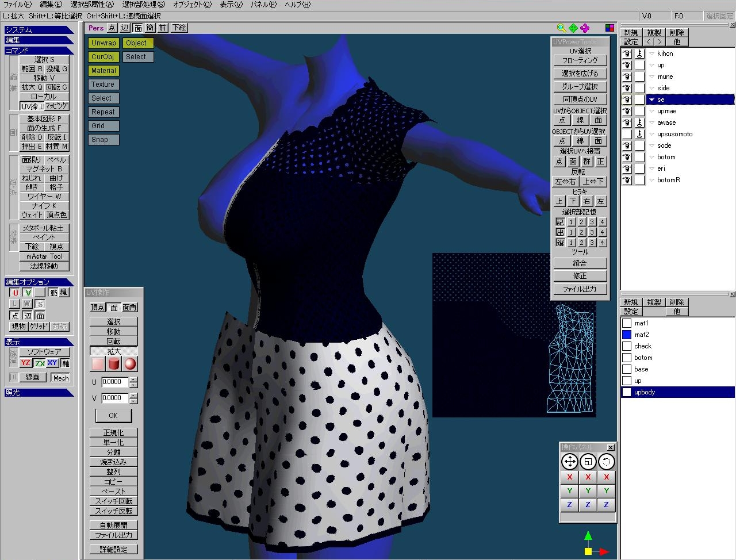Click the blue mat2 color swatch
Viewport: 736px width, 560px height.
point(627,335)
